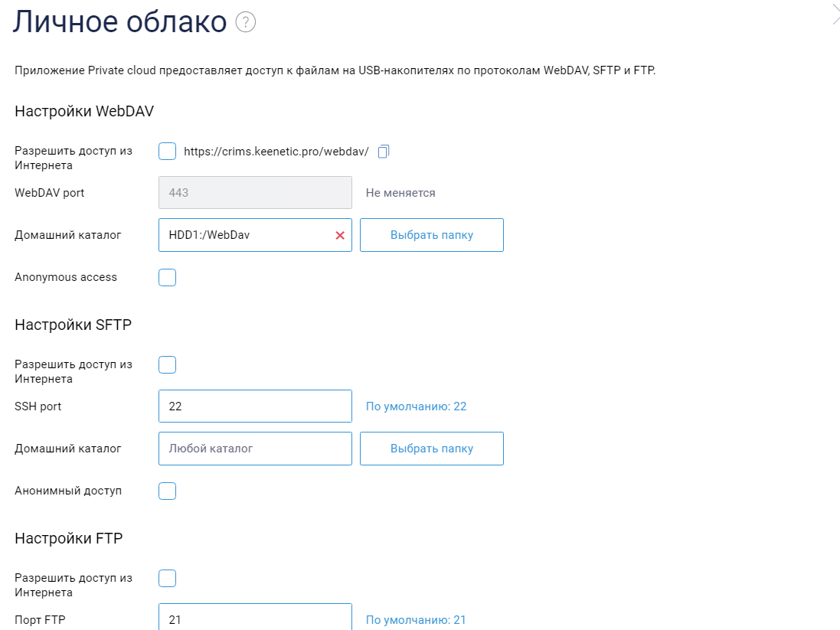Enable FTP access from the Internet
840x630 pixels.
[x=167, y=579]
